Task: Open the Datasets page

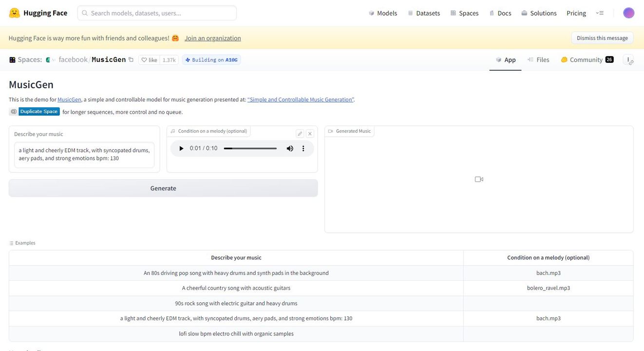Action: [x=424, y=13]
